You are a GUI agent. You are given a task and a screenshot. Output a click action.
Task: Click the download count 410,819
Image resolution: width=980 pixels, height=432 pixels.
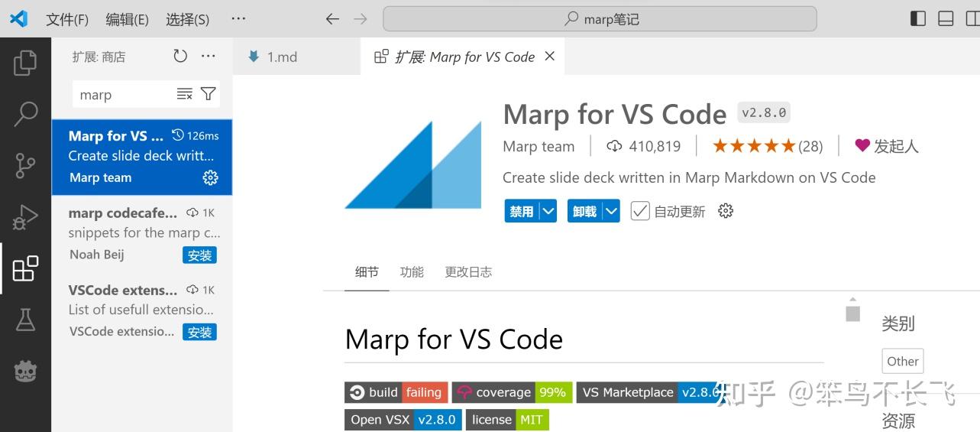(x=643, y=146)
